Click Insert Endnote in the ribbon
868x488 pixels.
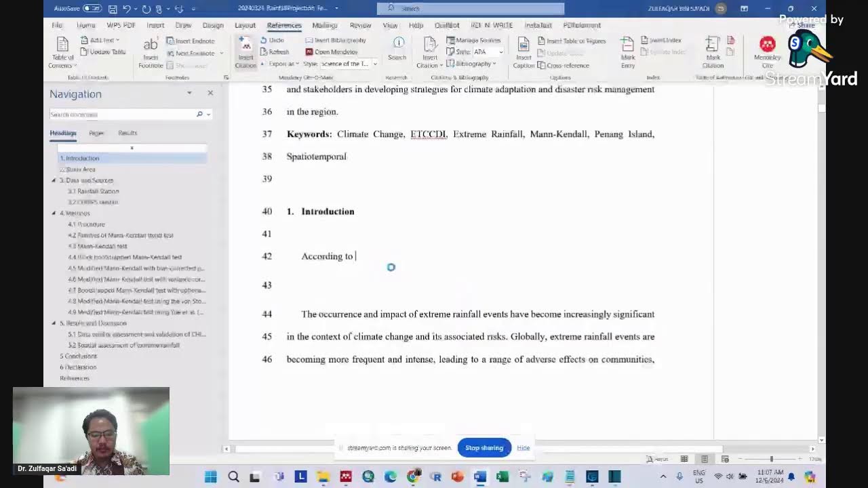(x=191, y=41)
